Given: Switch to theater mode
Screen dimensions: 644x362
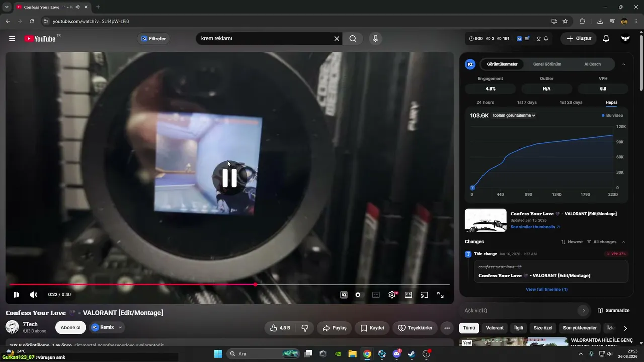Looking at the screenshot, I should [408, 295].
